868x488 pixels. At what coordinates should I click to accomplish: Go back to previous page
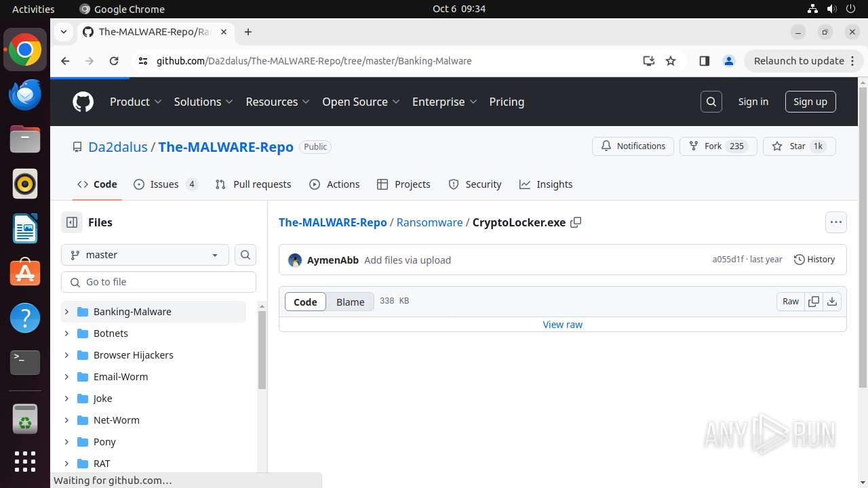65,61
